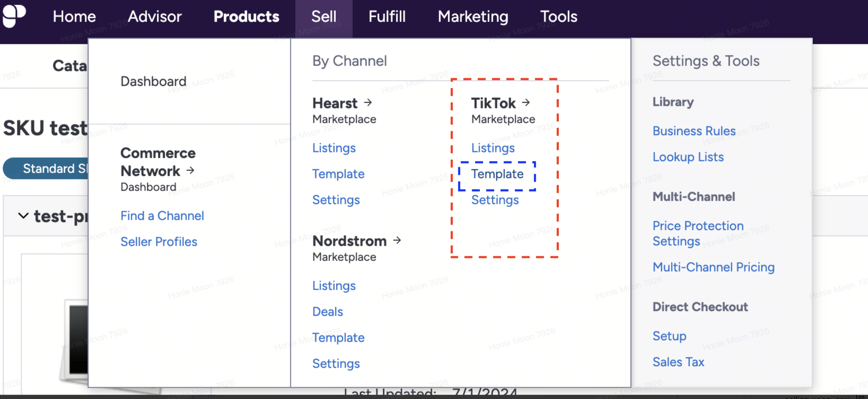Viewport: 868px width, 399px height.
Task: Open Hearst Listings link
Action: [334, 148]
